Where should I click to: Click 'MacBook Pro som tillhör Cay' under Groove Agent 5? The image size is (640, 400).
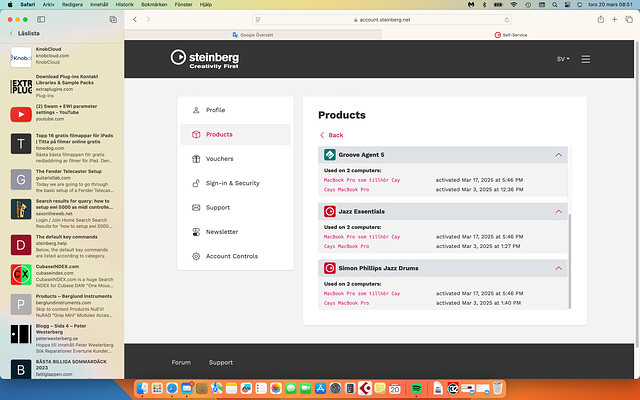(x=362, y=180)
